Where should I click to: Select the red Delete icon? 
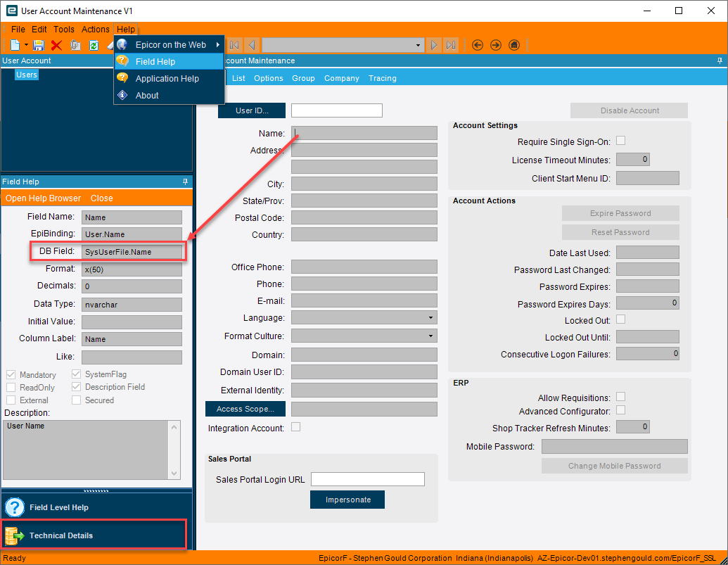tap(56, 44)
